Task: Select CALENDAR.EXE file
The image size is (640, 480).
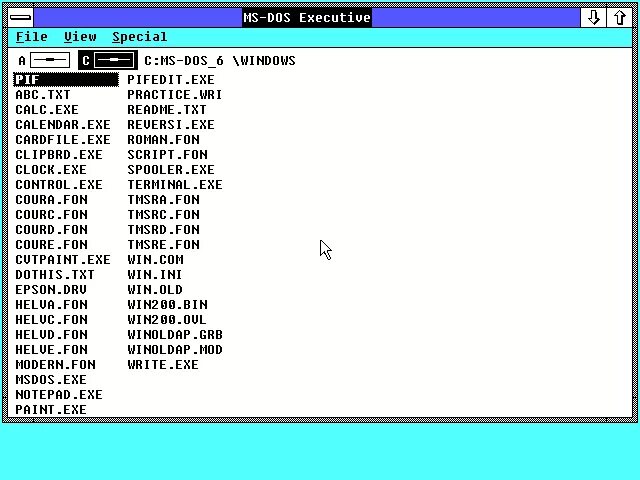Action: pos(63,124)
